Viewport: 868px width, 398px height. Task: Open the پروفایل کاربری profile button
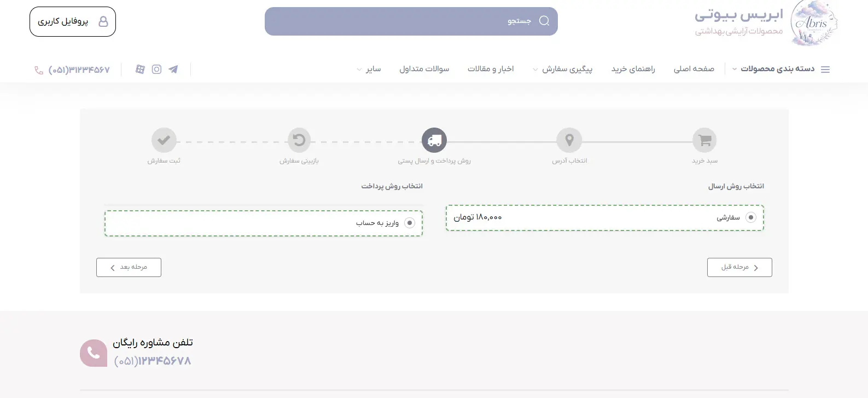(73, 21)
